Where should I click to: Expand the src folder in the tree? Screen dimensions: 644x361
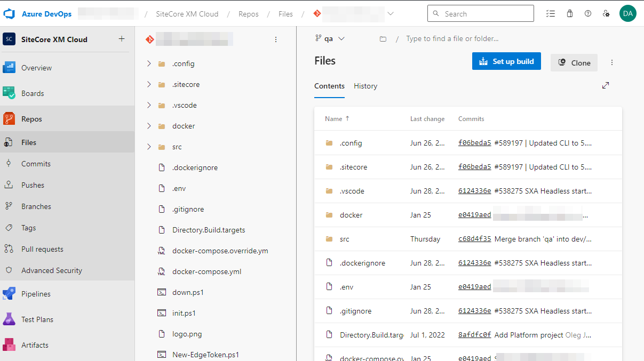point(149,147)
